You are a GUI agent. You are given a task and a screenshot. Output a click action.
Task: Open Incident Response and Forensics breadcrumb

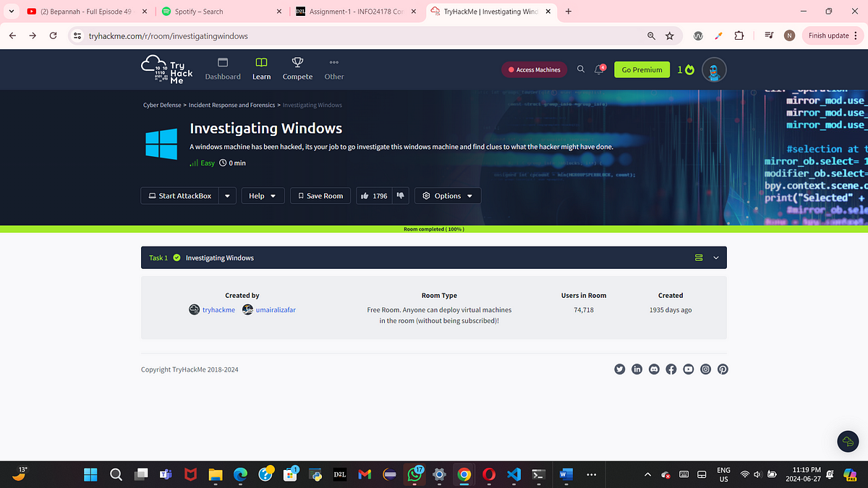click(x=232, y=105)
